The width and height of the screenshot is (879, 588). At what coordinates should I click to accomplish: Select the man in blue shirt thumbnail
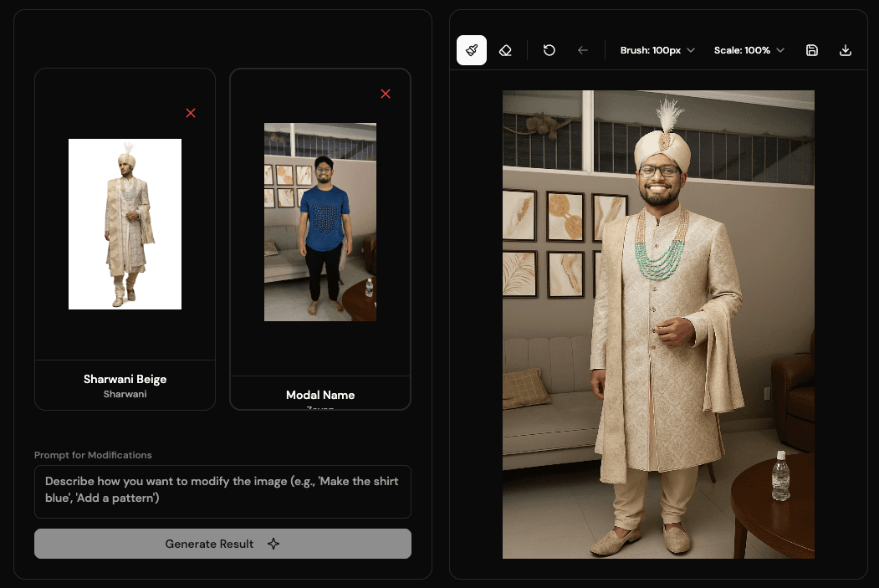point(320,222)
